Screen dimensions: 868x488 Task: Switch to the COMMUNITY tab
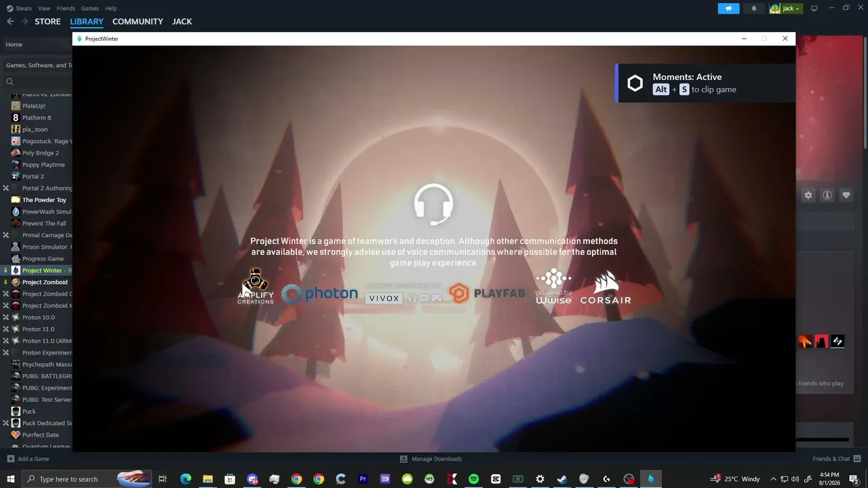click(x=138, y=22)
